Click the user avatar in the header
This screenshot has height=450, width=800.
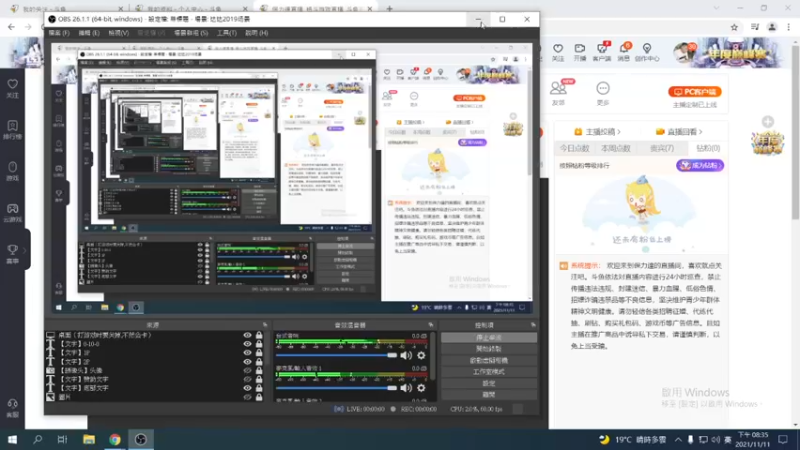tap(685, 53)
